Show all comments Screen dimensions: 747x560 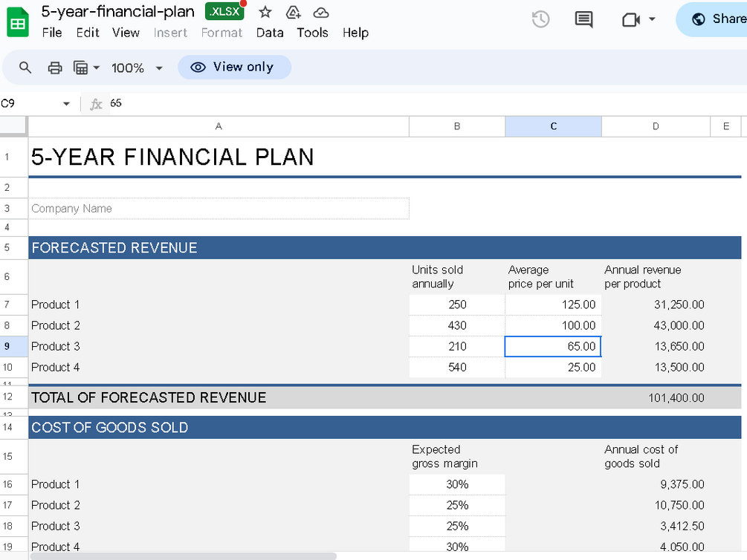tap(583, 19)
